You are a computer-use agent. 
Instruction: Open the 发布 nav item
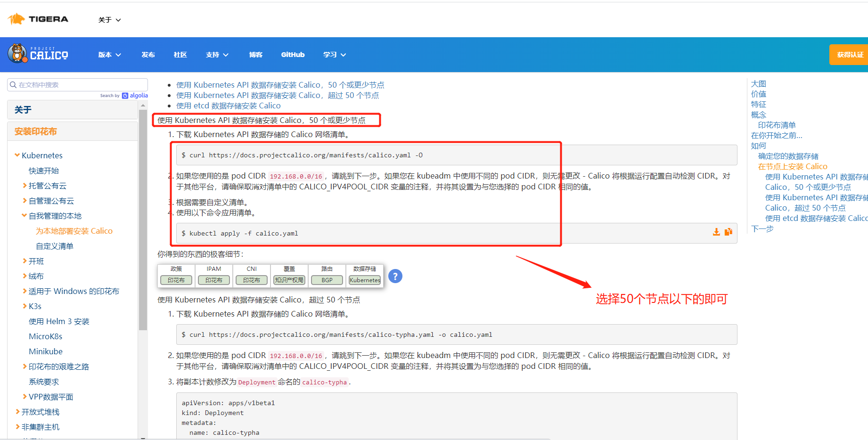148,55
